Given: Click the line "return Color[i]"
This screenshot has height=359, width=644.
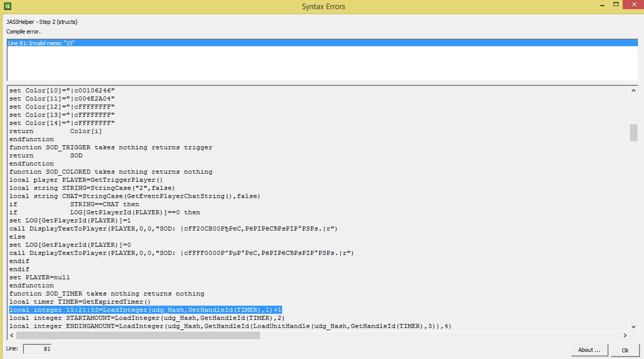Looking at the screenshot, I should pos(56,131).
